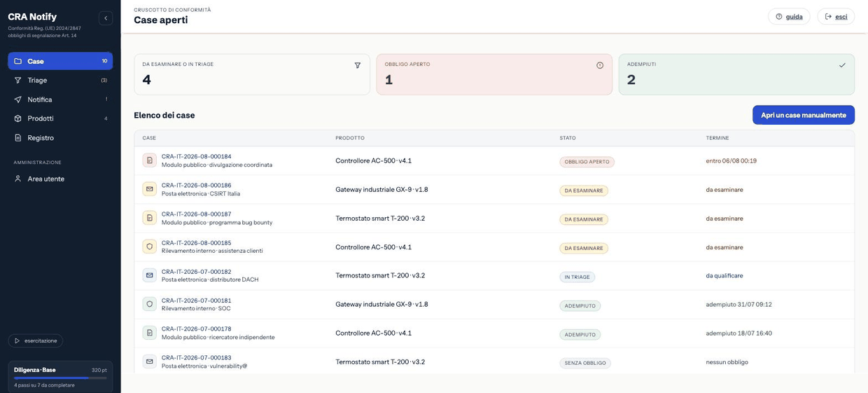Click the STATO column header
Viewport: 868px width, 393px height.
pyautogui.click(x=568, y=138)
